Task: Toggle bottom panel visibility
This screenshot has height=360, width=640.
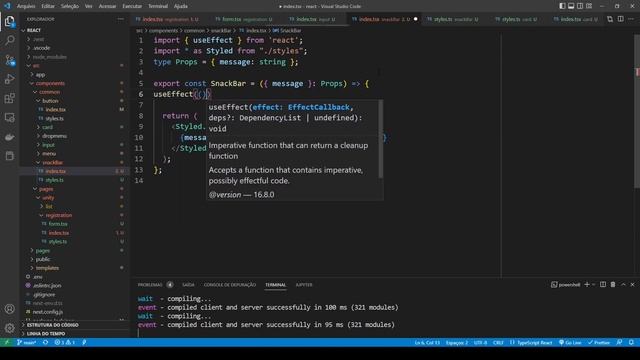Action: (x=571, y=6)
